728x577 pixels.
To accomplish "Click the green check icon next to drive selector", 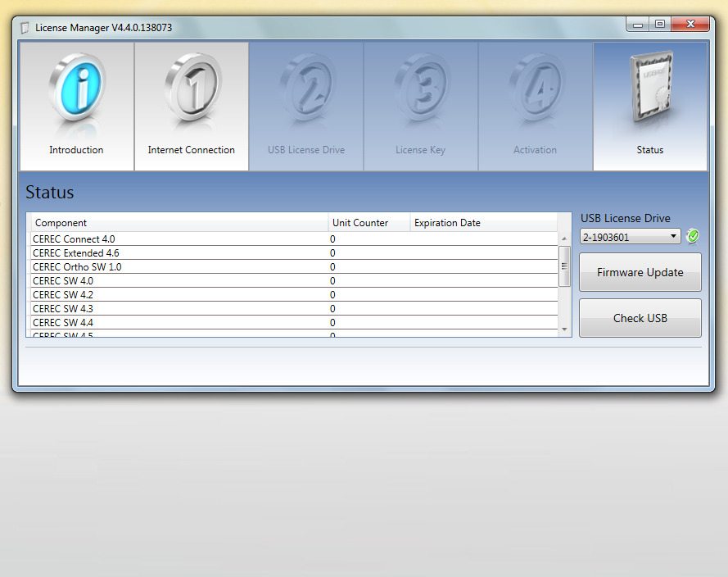I will point(693,237).
